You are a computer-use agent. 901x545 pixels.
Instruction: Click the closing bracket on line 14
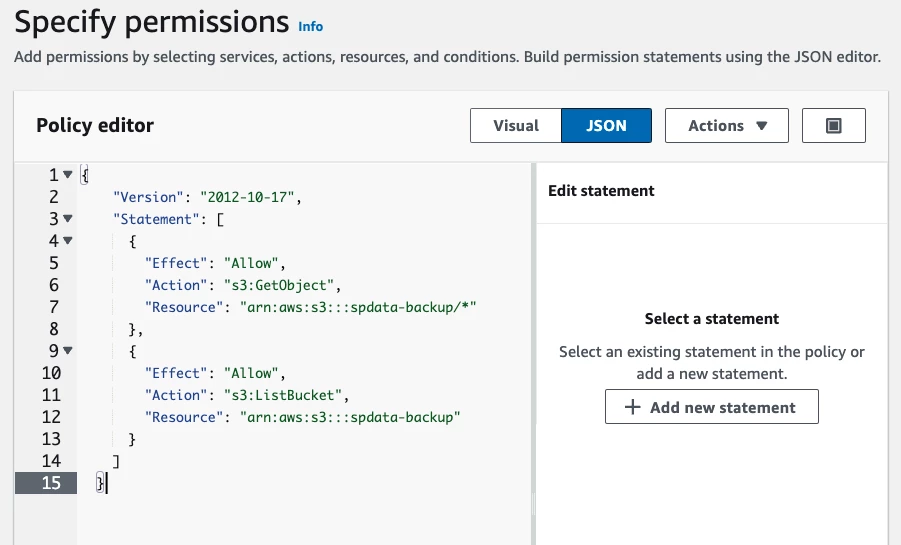(x=116, y=461)
